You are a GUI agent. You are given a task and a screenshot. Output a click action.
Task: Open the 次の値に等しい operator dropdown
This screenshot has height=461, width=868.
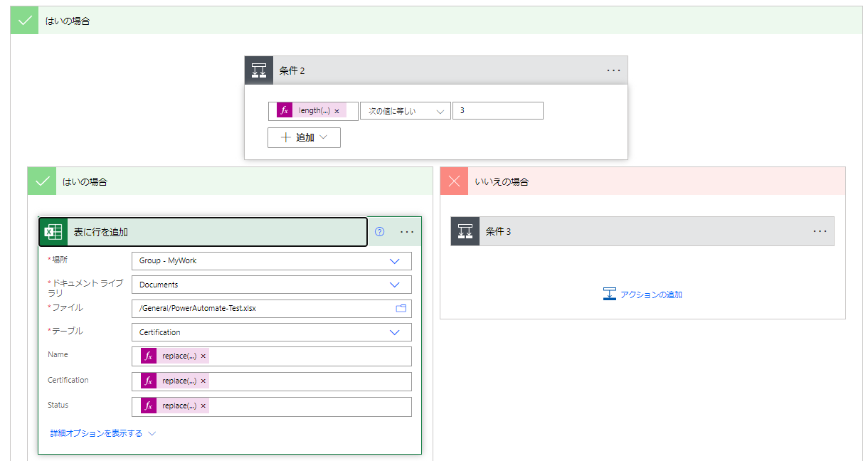coord(406,111)
